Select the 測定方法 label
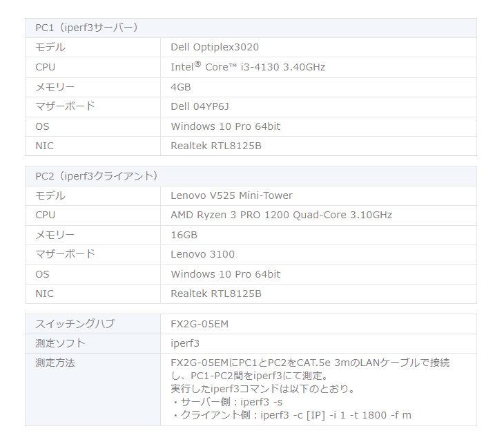 point(55,363)
